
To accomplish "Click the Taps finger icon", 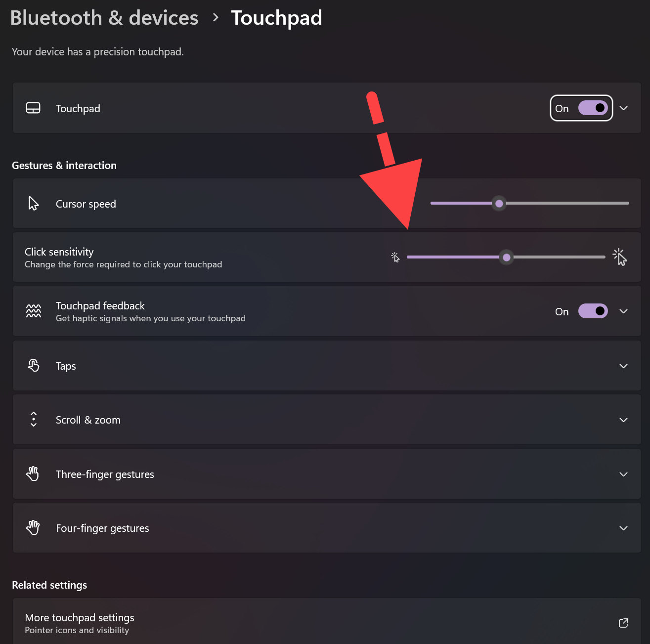I will [x=34, y=365].
